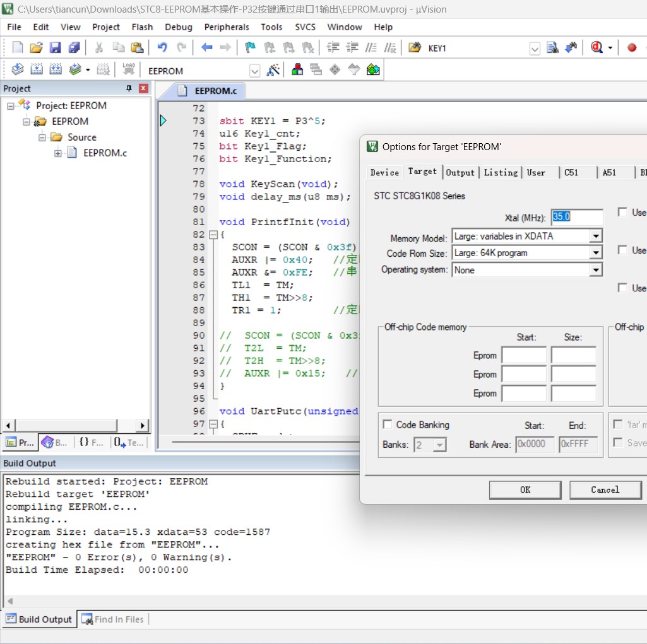The image size is (647, 644).
Task: Indent the selected lines
Action: pyautogui.click(x=333, y=47)
